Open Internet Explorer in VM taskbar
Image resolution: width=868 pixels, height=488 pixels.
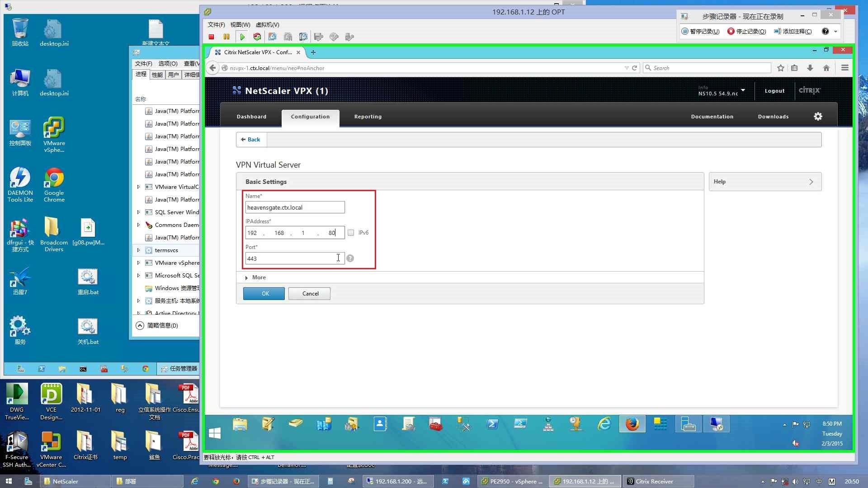(604, 425)
